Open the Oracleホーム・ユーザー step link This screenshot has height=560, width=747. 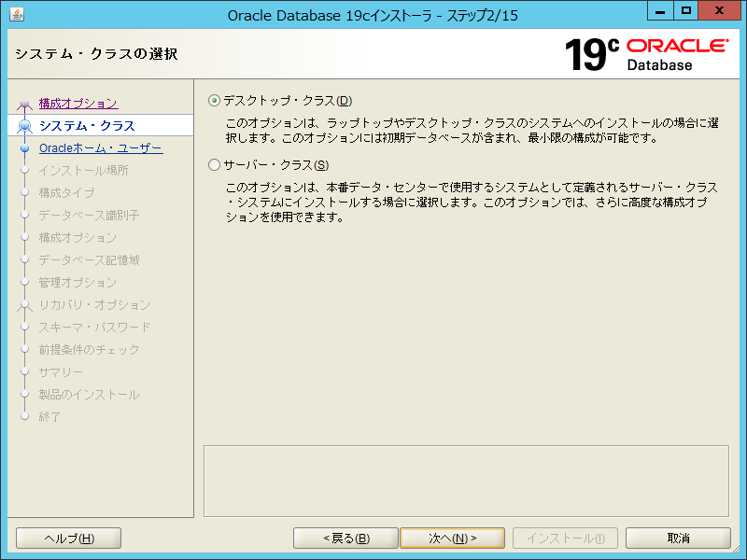coord(101,147)
